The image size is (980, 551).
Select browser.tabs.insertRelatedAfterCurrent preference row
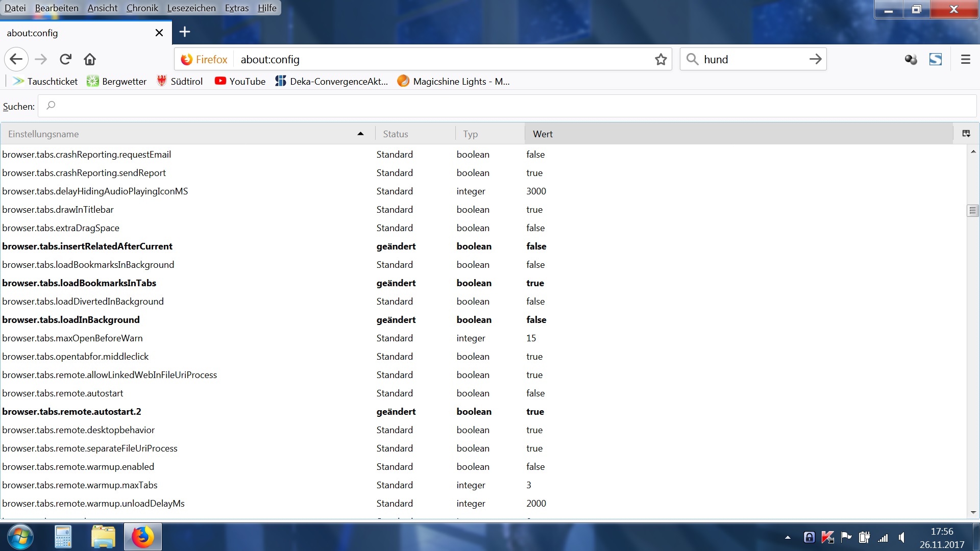pos(87,246)
